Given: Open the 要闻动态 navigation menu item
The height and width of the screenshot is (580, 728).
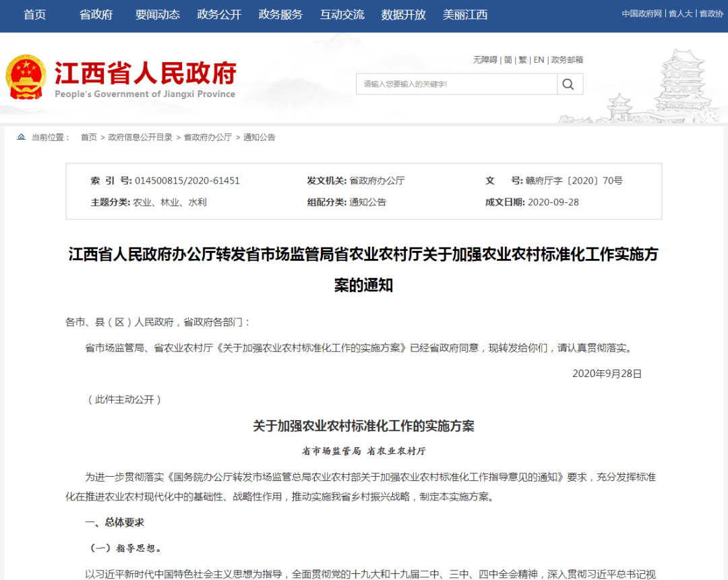Looking at the screenshot, I should pyautogui.click(x=157, y=14).
